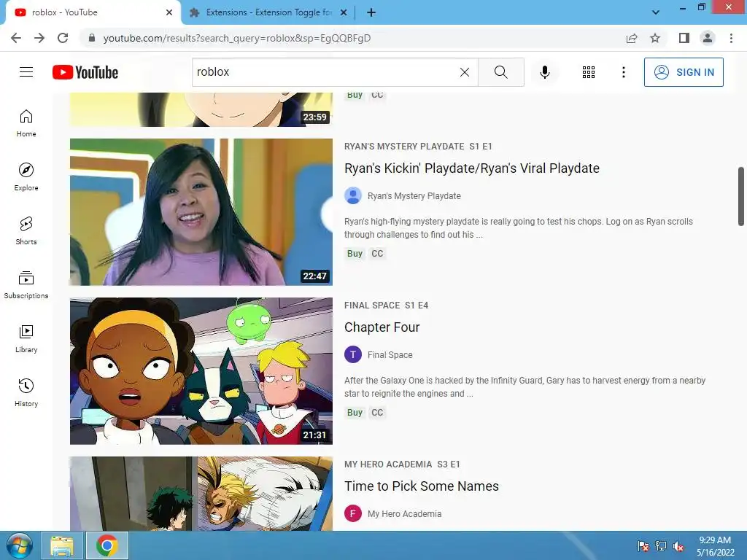The height and width of the screenshot is (560, 747).
Task: Clear the roblox search text
Action: pyautogui.click(x=465, y=72)
